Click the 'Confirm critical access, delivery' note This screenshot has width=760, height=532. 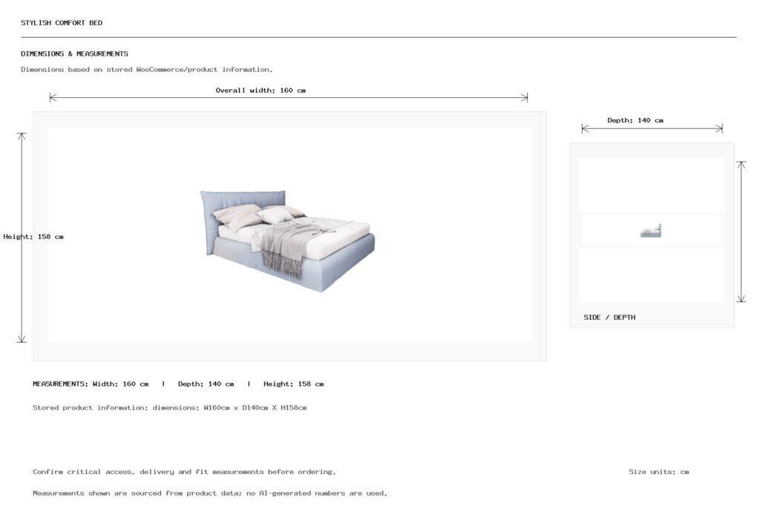pyautogui.click(x=184, y=471)
